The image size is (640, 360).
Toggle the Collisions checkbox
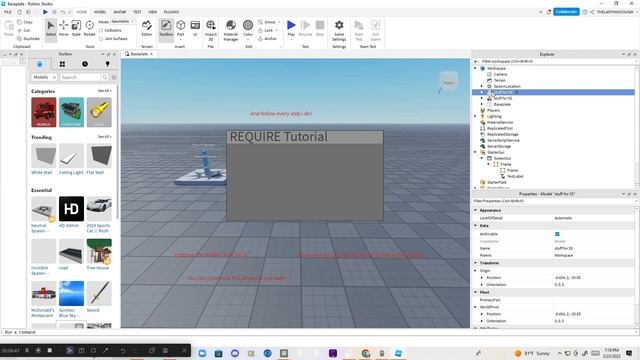[x=101, y=30]
